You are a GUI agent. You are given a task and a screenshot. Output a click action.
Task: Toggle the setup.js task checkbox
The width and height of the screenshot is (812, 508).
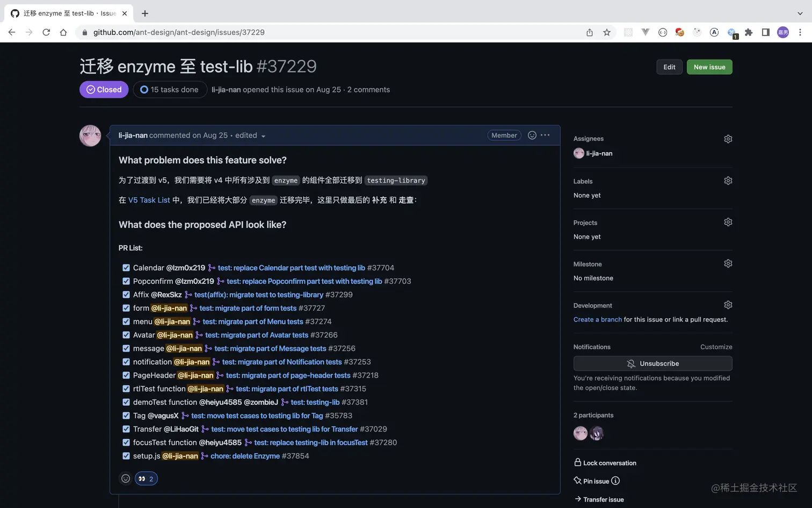click(126, 456)
